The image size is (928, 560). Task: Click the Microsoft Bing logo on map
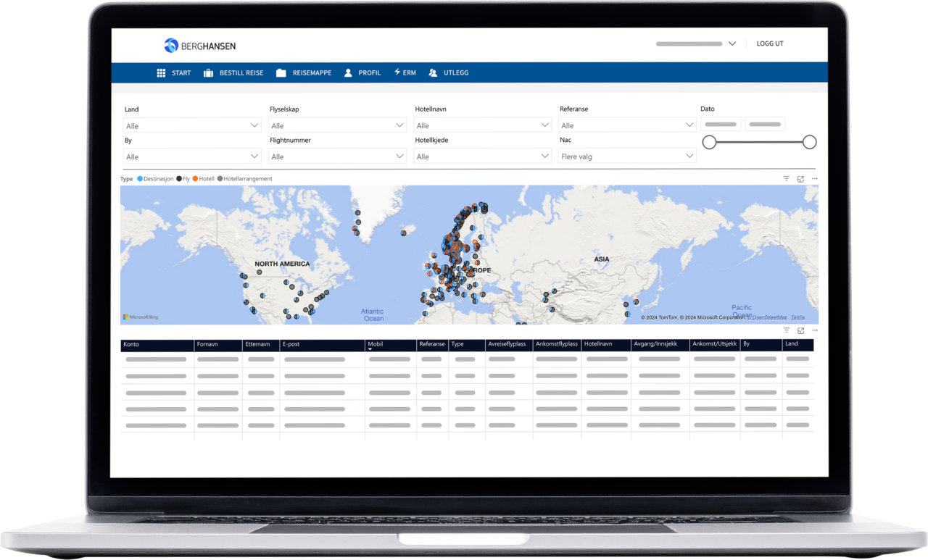point(141,317)
